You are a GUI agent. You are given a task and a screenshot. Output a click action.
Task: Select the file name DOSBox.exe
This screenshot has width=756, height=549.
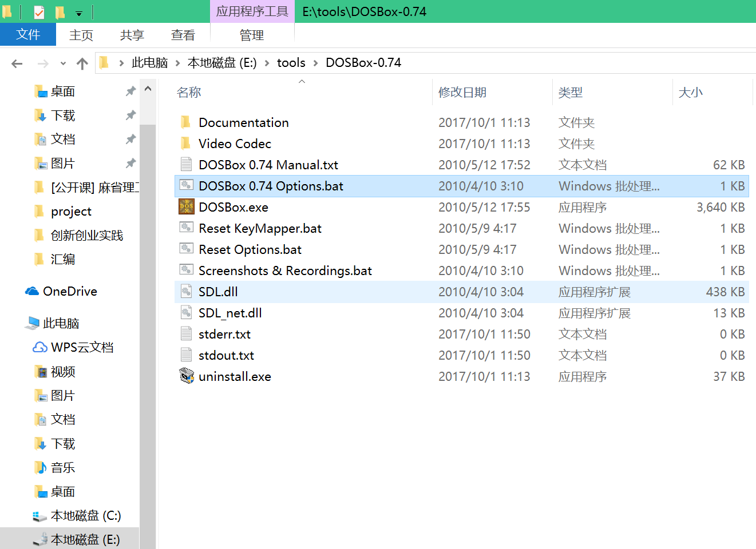(x=233, y=207)
